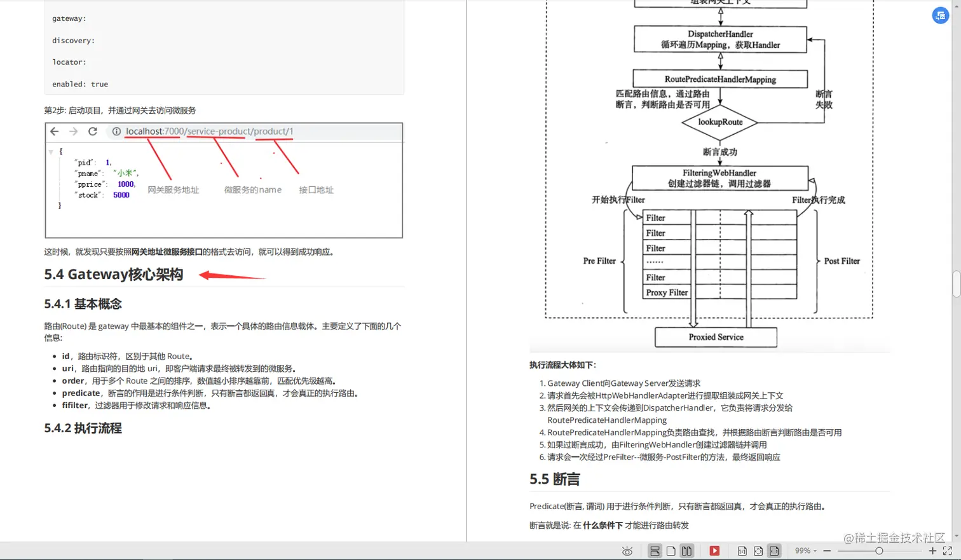
Task: Click label 微服务的name in embedded screenshot
Action: click(x=252, y=190)
